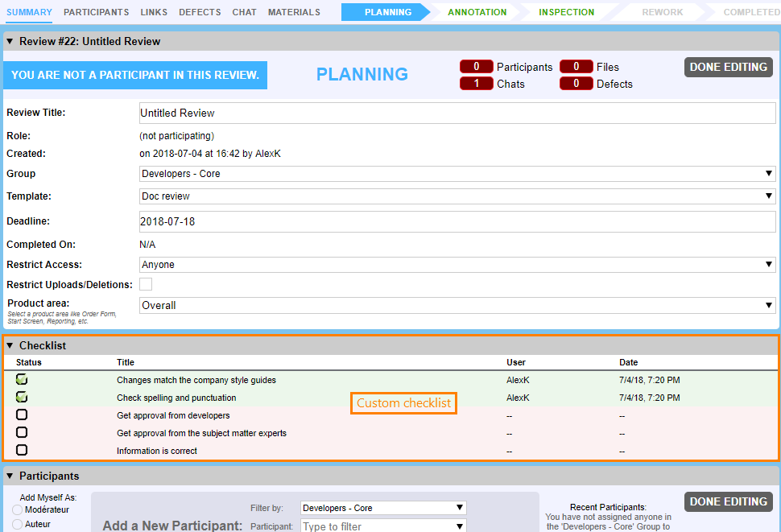781x532 pixels.
Task: Open the Materials tab
Action: (x=294, y=12)
